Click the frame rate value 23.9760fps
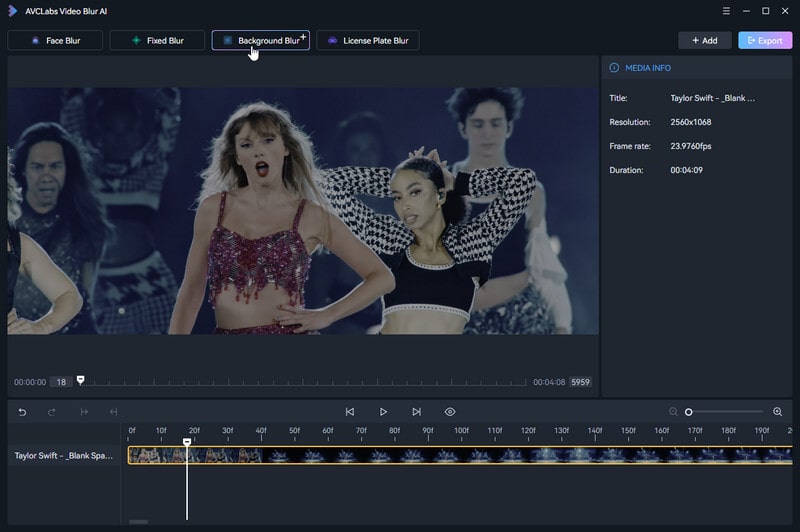This screenshot has height=532, width=800. (x=691, y=146)
